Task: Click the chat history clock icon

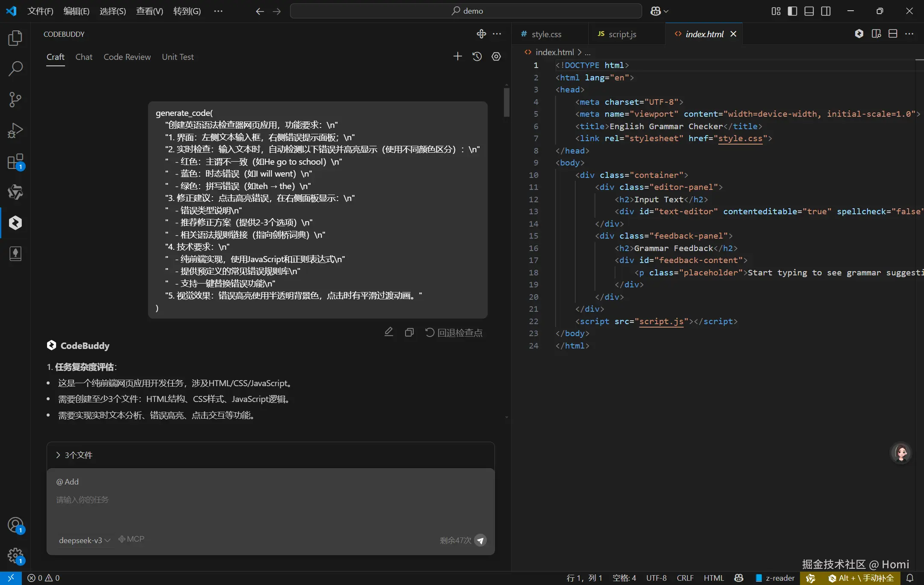Action: pos(477,56)
